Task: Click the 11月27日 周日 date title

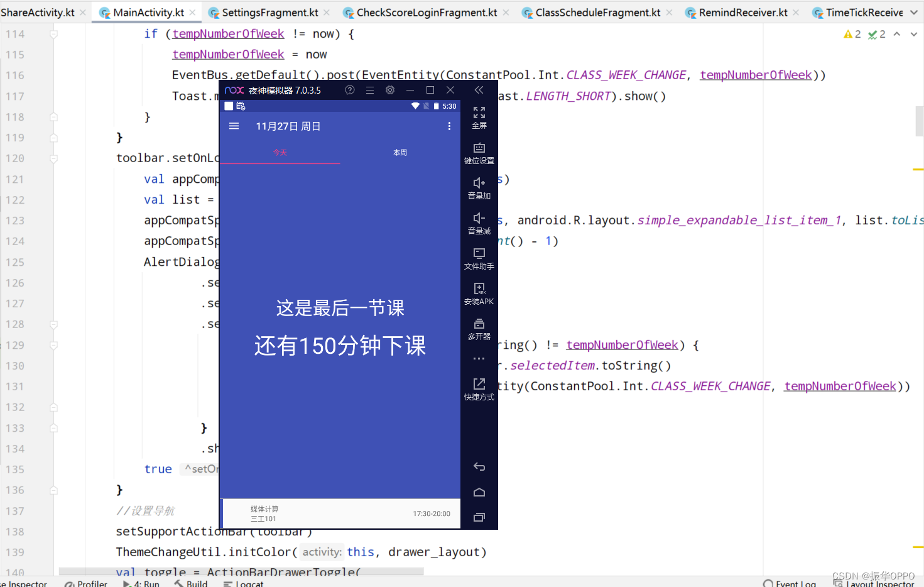Action: pyautogui.click(x=288, y=126)
